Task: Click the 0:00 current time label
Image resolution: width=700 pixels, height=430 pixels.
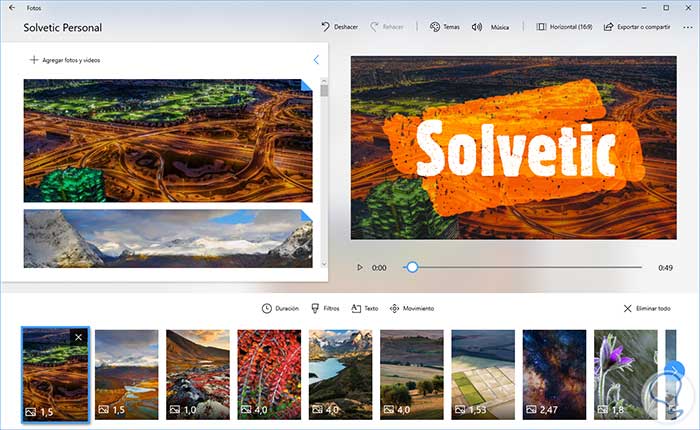Action: 379,268
